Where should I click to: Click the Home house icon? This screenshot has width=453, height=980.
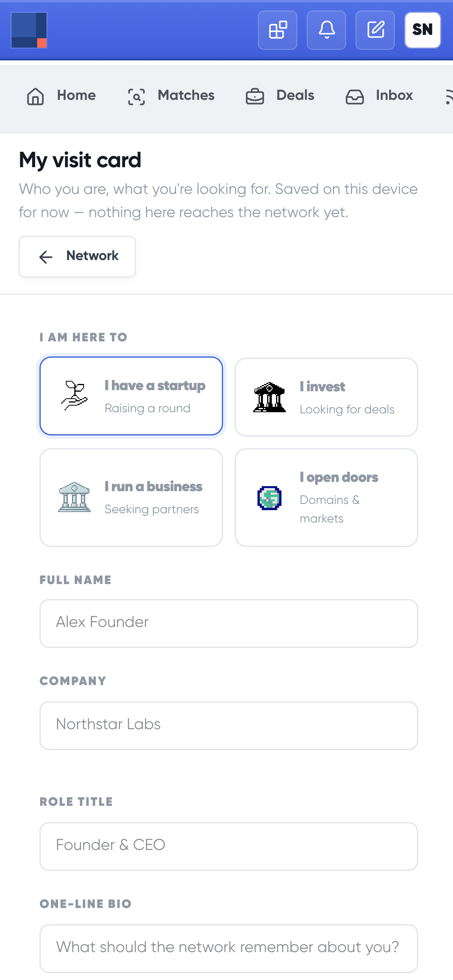pos(35,96)
